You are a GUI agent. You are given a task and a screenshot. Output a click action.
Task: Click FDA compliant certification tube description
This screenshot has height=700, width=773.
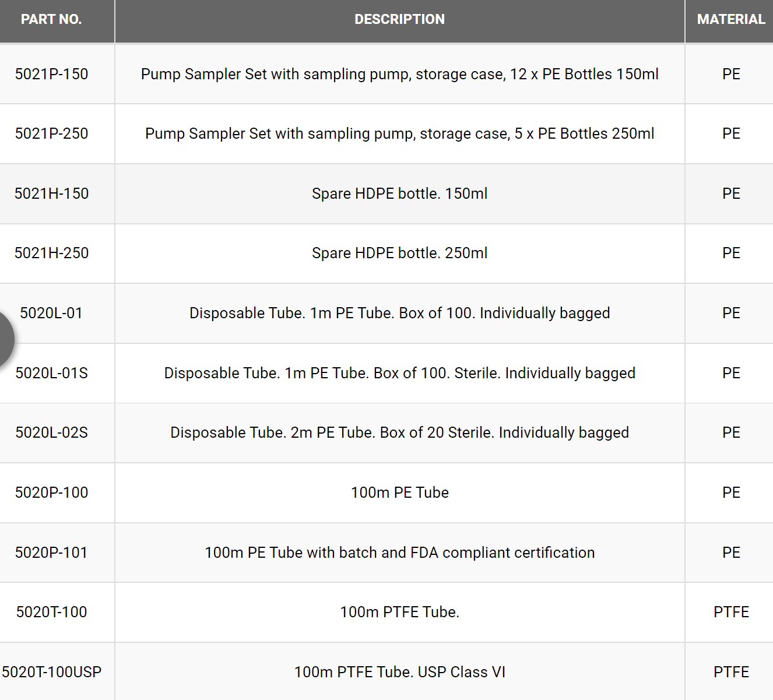pyautogui.click(x=399, y=553)
